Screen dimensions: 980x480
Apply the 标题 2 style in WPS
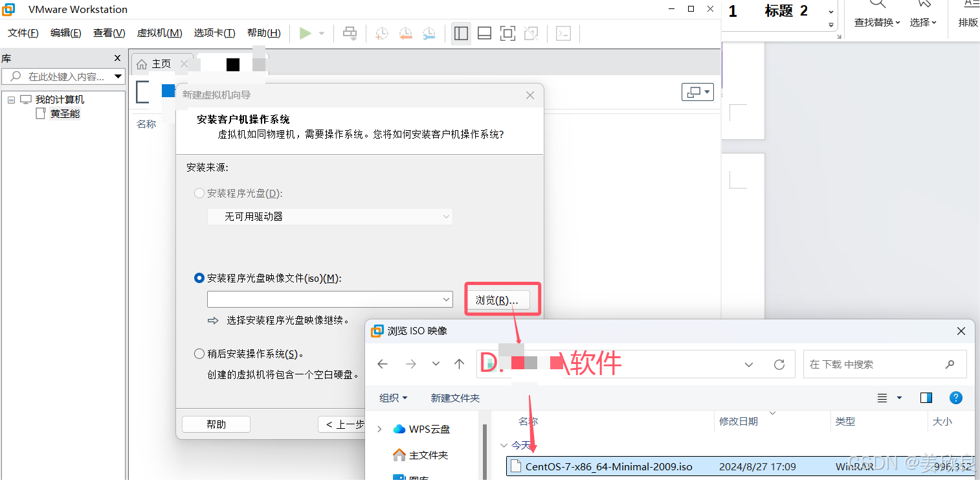point(786,11)
